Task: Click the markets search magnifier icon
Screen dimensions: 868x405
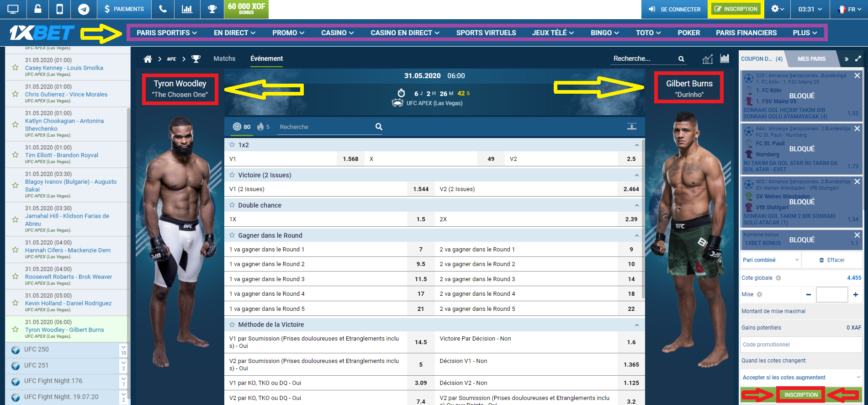Action: coord(379,127)
